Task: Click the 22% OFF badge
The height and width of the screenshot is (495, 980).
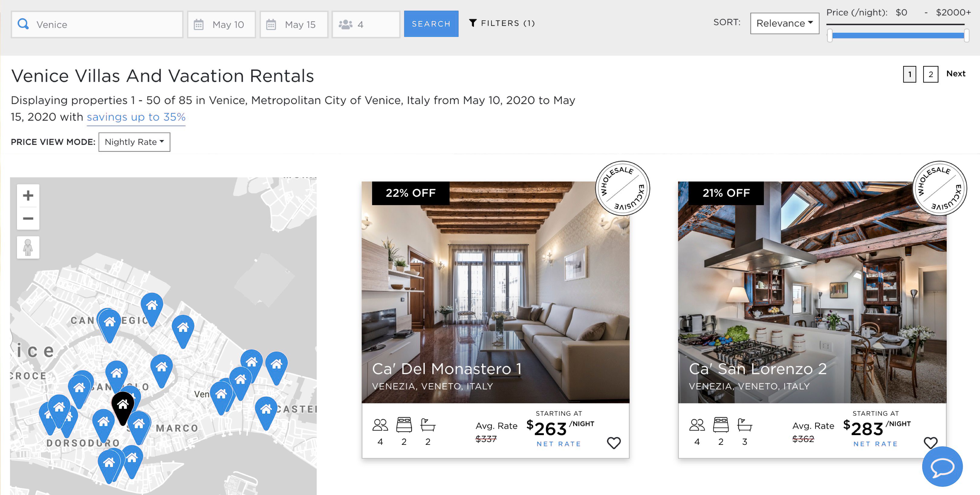Action: tap(410, 193)
